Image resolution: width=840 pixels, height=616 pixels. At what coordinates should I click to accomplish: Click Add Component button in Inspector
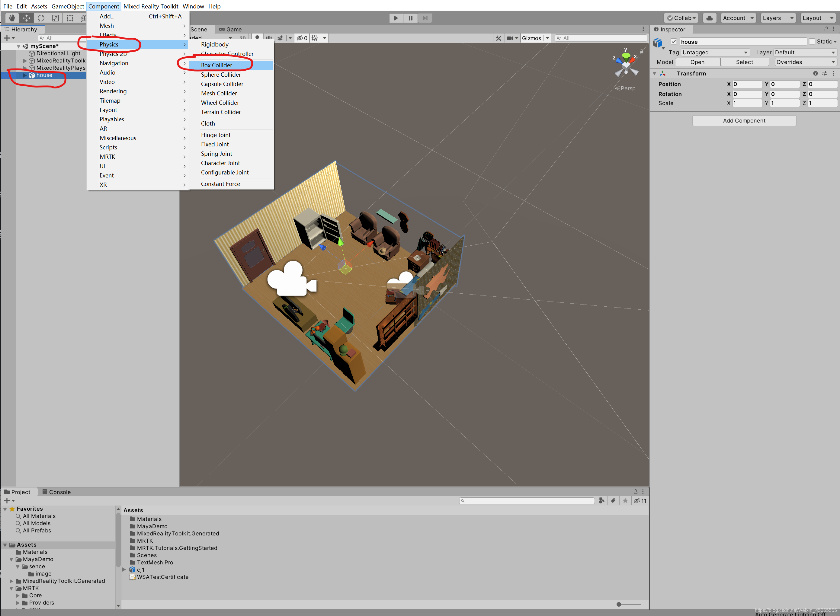point(744,120)
